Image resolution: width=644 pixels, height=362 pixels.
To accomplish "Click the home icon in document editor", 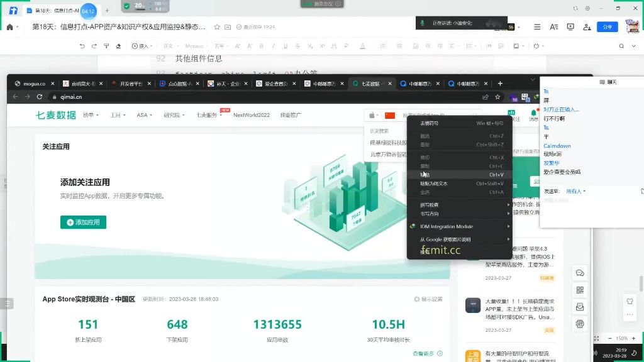I will pyautogui.click(x=10, y=26).
